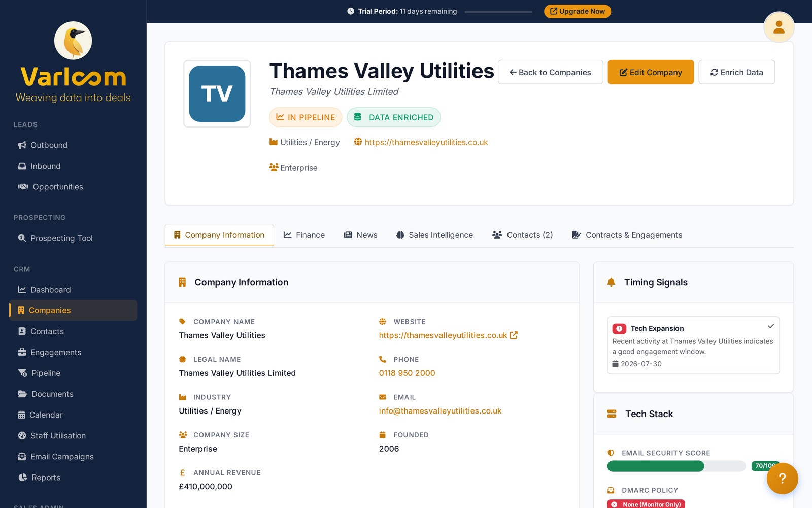This screenshot has height=508, width=812.
Task: Click the globe icon next to header URL
Action: point(358,142)
